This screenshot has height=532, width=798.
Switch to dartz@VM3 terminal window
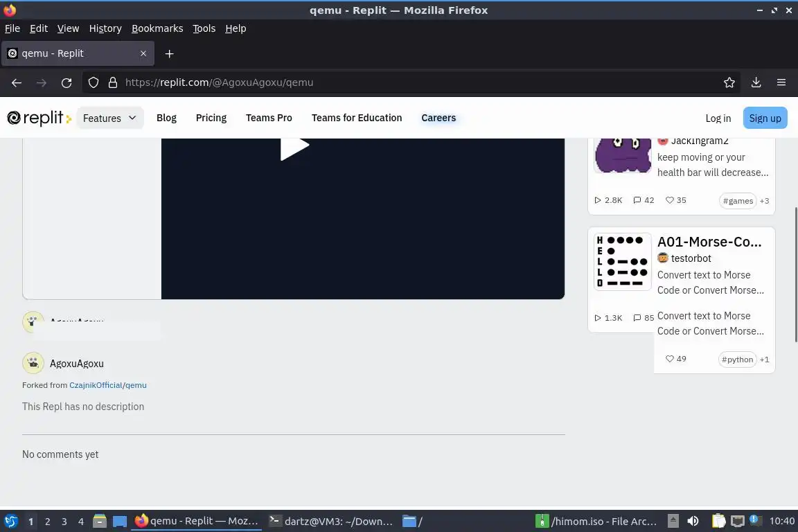click(331, 522)
